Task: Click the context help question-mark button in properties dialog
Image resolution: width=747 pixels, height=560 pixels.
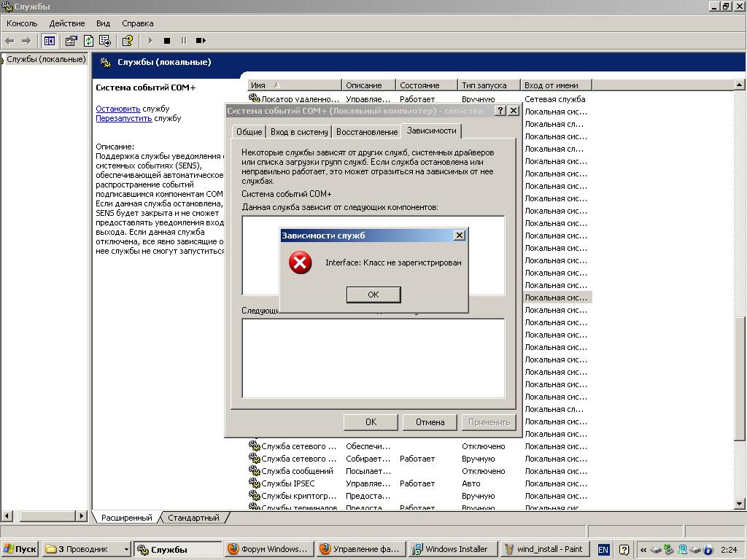Action: pos(500,111)
